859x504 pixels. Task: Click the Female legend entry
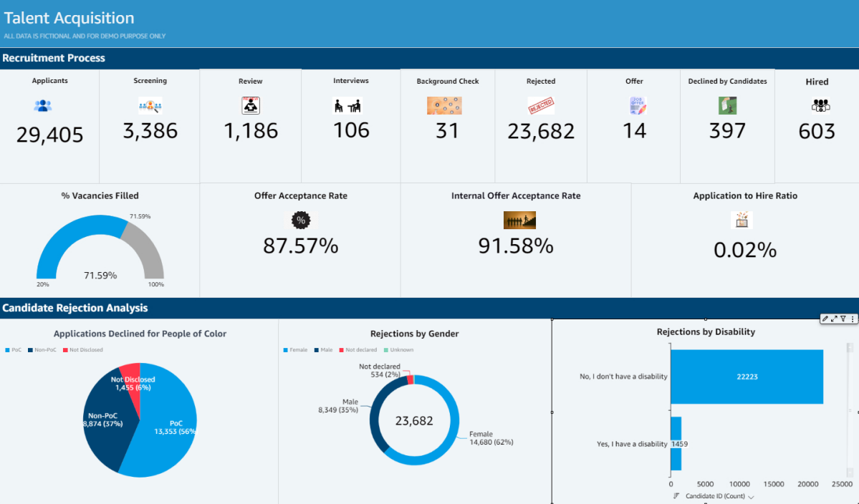click(x=295, y=349)
